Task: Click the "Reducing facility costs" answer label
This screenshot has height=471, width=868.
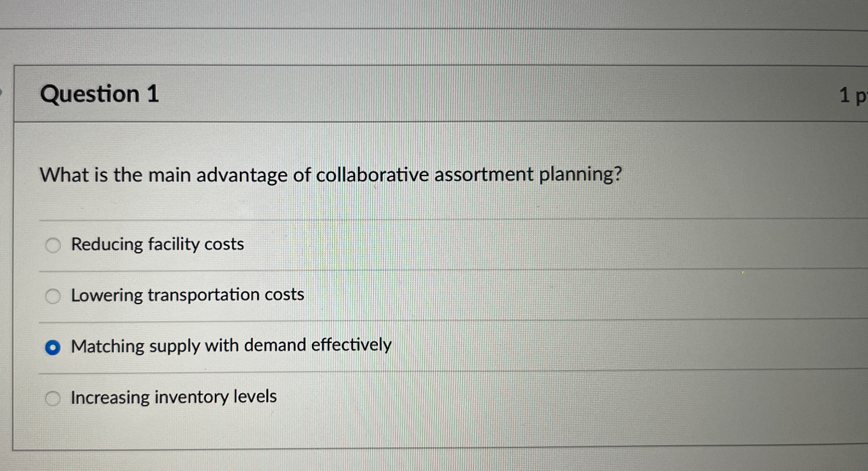Action: pos(157,244)
